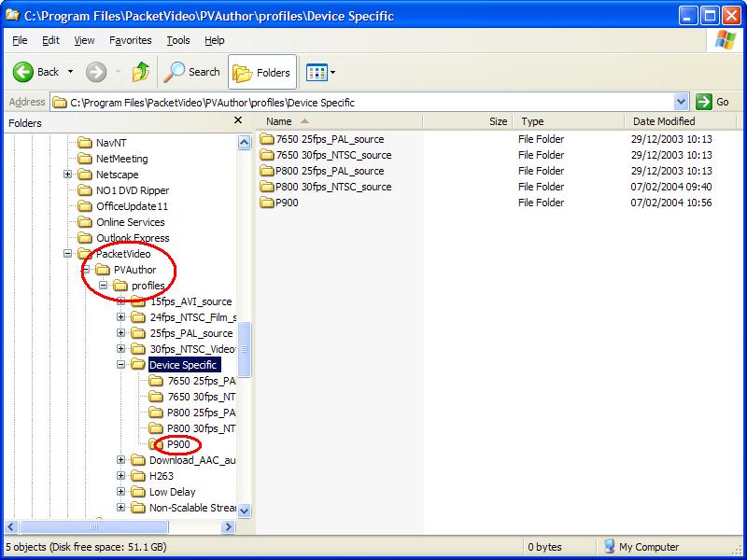The height and width of the screenshot is (560, 747).
Task: Click the horizontal scrollbar thumb in tree
Action: [x=94, y=526]
